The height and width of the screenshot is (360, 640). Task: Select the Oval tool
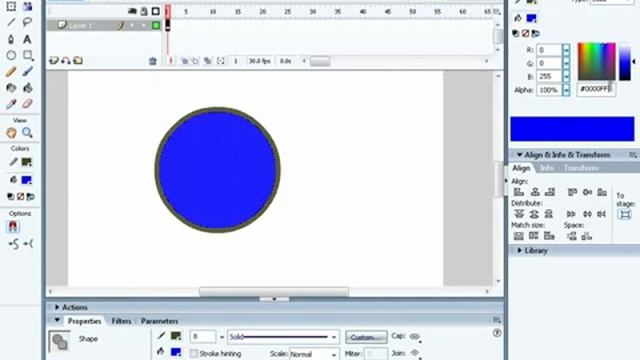pyautogui.click(x=11, y=55)
